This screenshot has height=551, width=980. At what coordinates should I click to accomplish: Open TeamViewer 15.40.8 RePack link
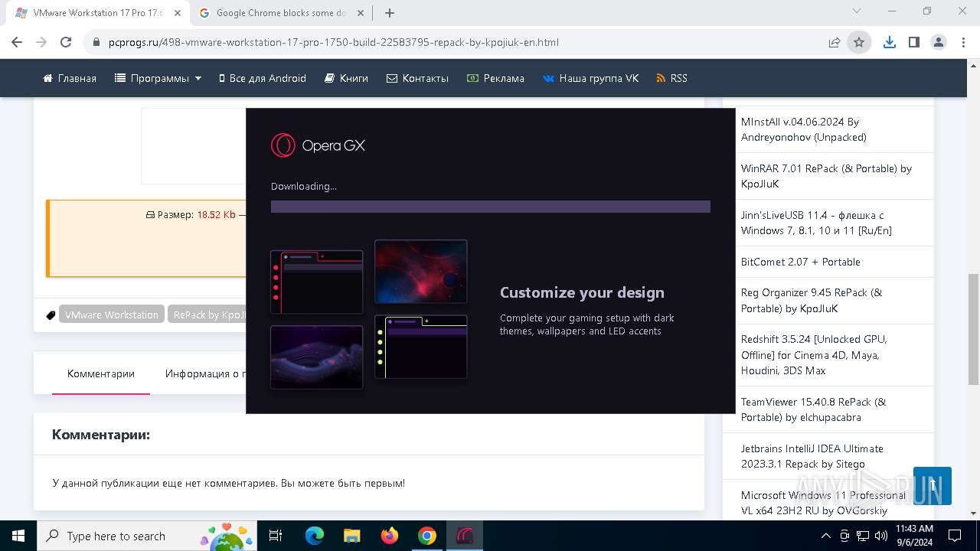coord(813,409)
